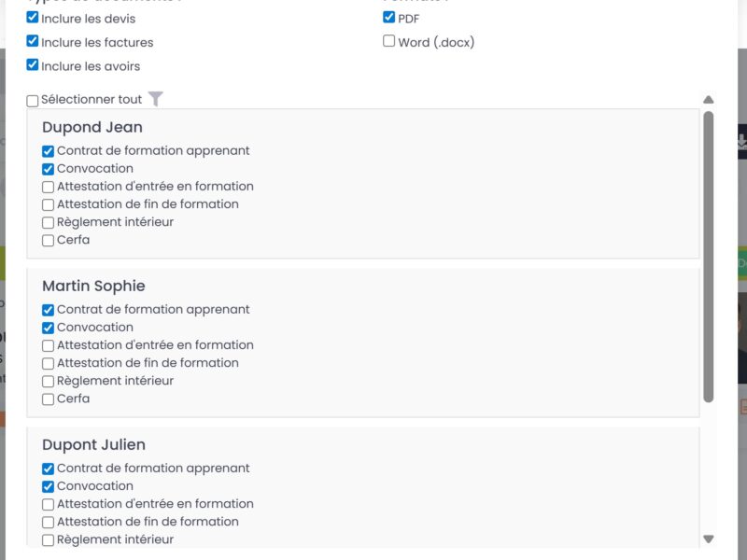This screenshot has height=560, width=747.
Task: Uncheck Convocation for Dupont Julien
Action: click(47, 485)
